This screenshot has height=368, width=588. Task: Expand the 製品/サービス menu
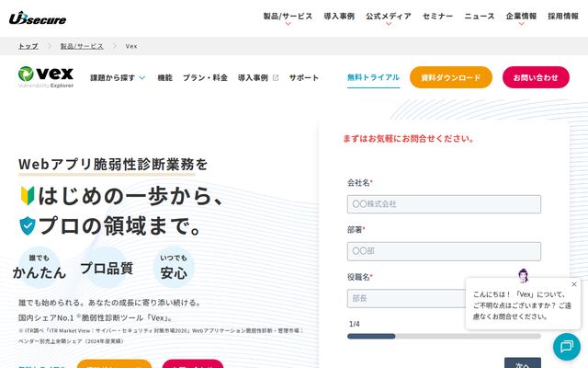pyautogui.click(x=288, y=17)
